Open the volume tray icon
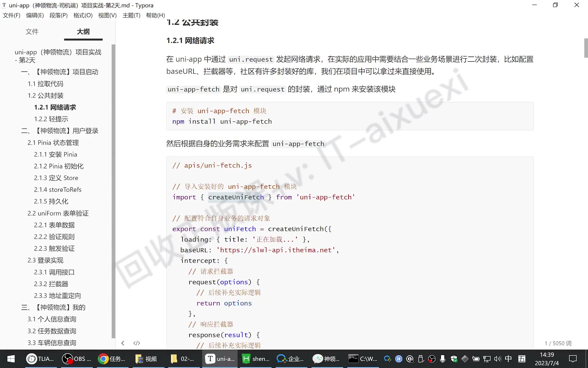The height and width of the screenshot is (368, 588). coord(497,359)
